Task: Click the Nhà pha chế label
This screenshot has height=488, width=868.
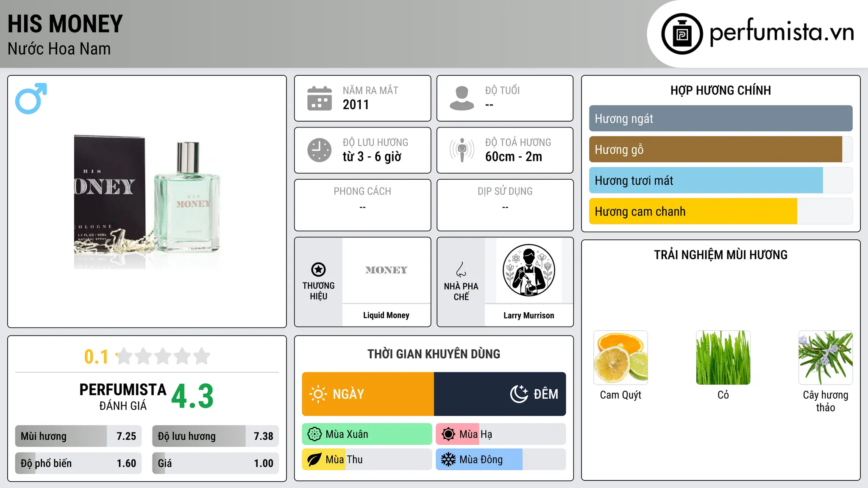Action: 461,291
